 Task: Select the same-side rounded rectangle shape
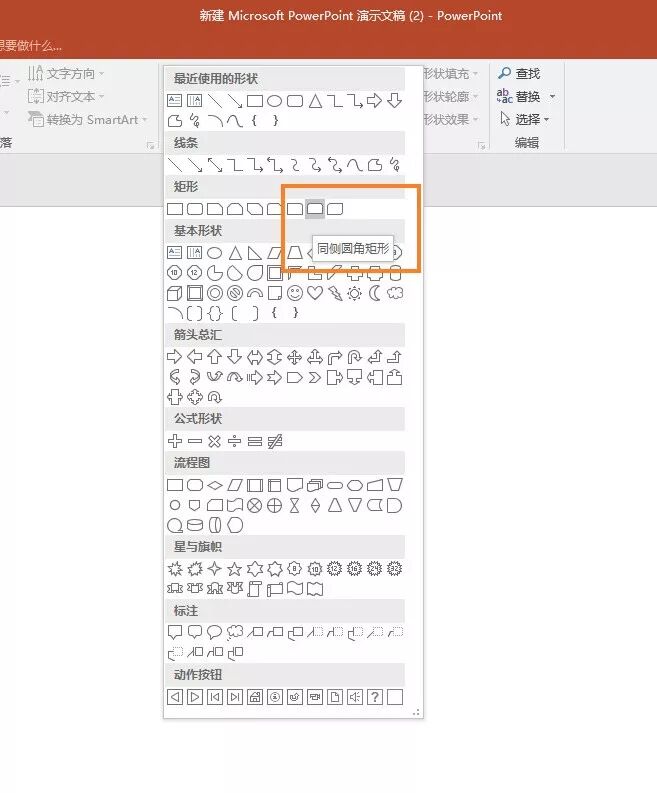(x=315, y=208)
